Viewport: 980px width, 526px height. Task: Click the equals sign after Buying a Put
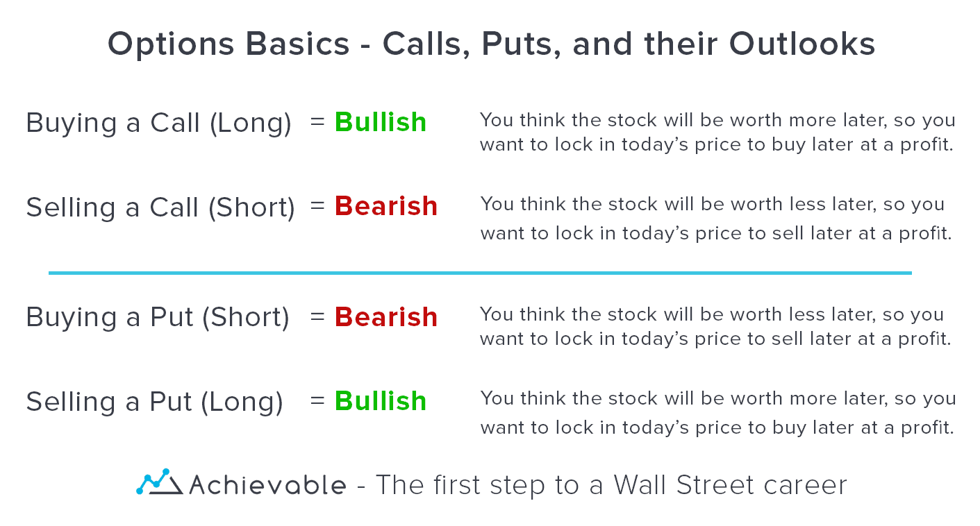click(x=317, y=316)
